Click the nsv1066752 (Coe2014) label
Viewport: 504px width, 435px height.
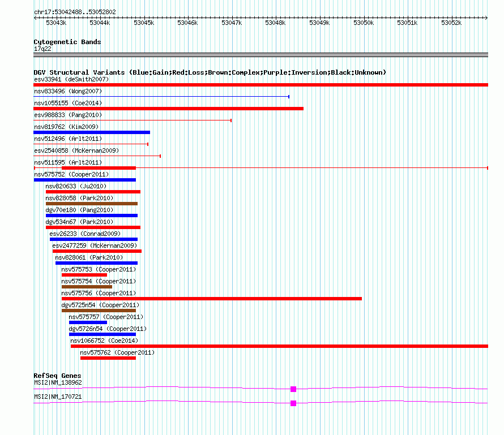click(x=104, y=341)
